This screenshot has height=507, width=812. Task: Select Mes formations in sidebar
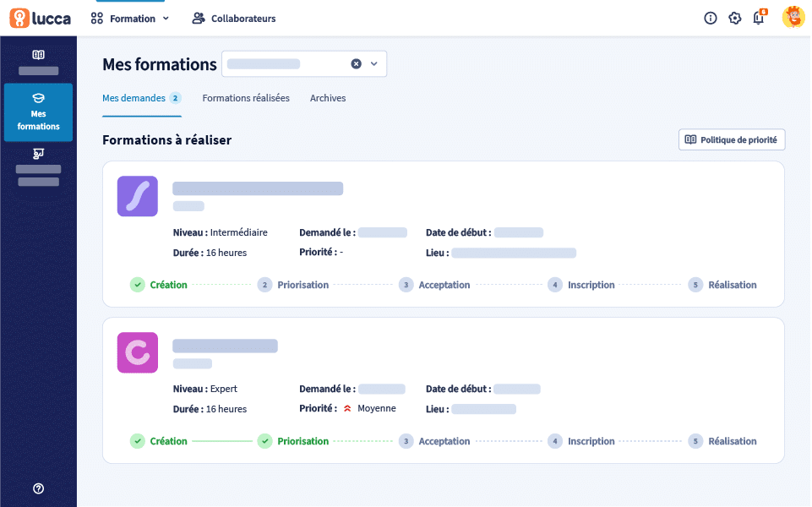pyautogui.click(x=38, y=112)
